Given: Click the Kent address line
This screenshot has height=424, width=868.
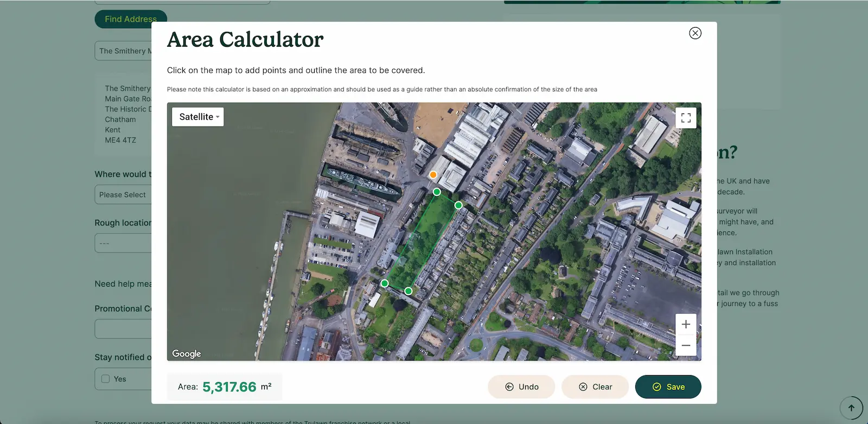Looking at the screenshot, I should [113, 130].
